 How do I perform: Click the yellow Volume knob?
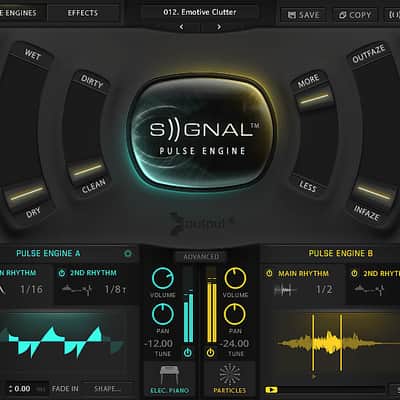(235, 278)
